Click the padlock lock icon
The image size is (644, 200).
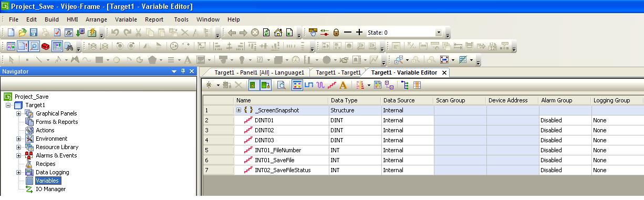pos(336,33)
